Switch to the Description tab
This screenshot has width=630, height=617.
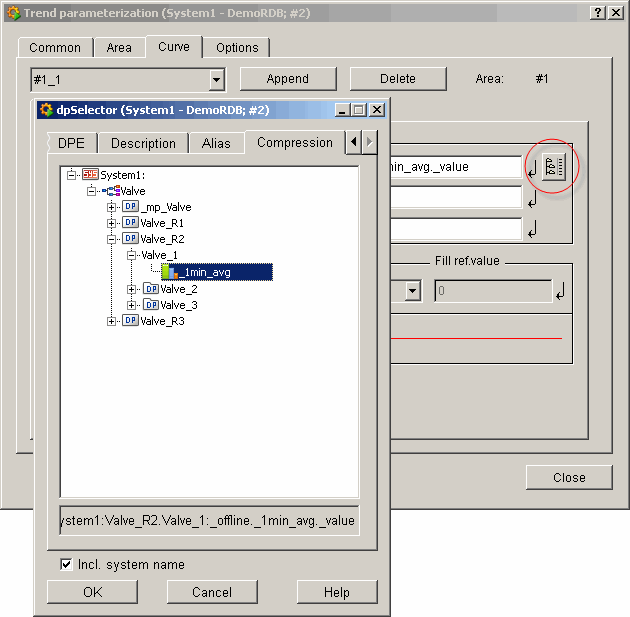point(143,143)
